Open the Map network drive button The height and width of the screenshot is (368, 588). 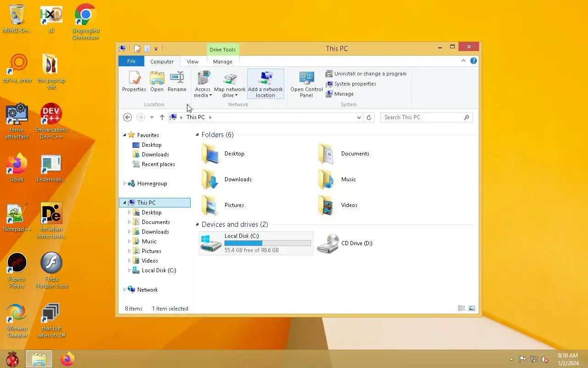[230, 84]
